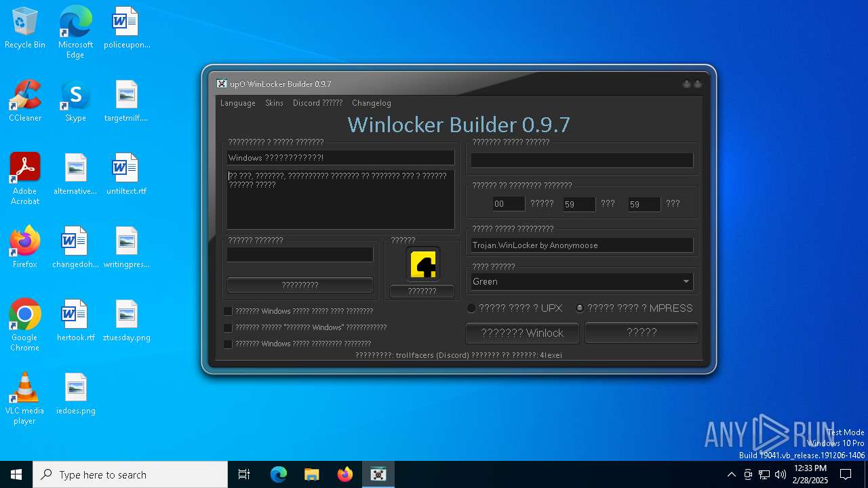Select Google Chrome desktop shortcut

[24, 325]
